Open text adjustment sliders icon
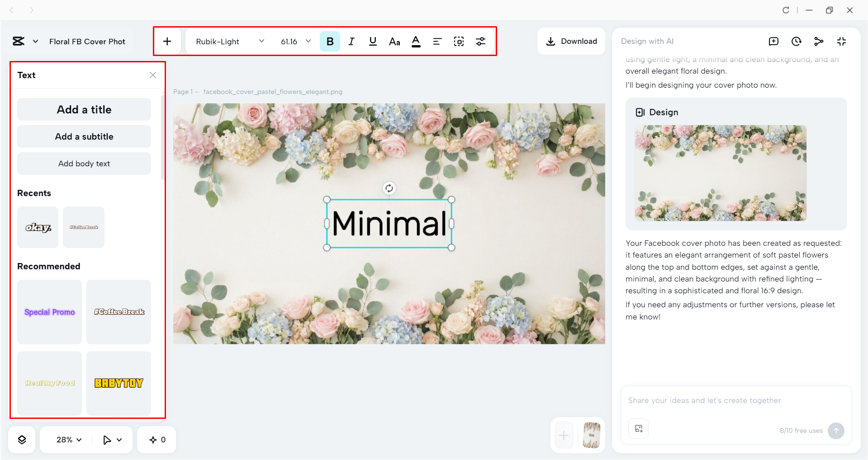 coord(480,41)
